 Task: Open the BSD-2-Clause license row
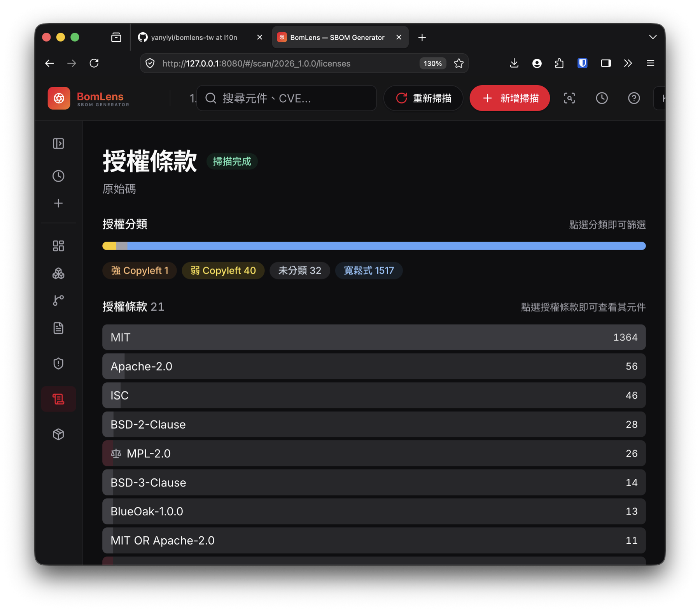(x=374, y=424)
